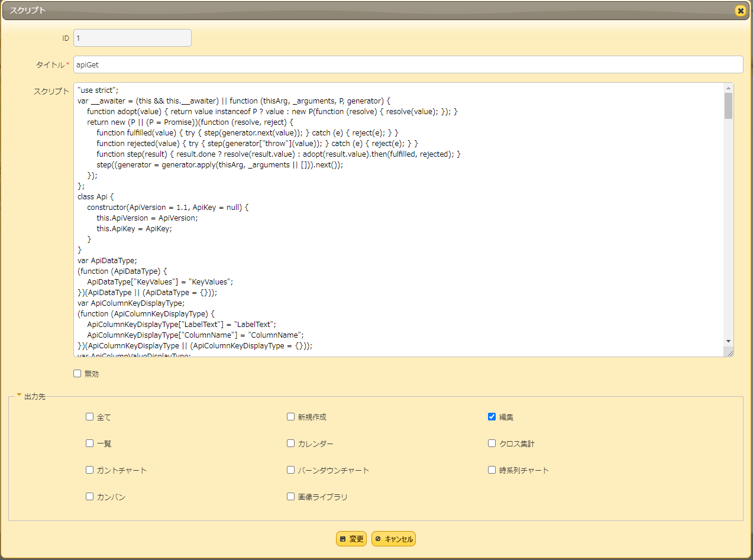Enable the バーンダウンチャート output
The image size is (753, 560).
click(x=290, y=470)
